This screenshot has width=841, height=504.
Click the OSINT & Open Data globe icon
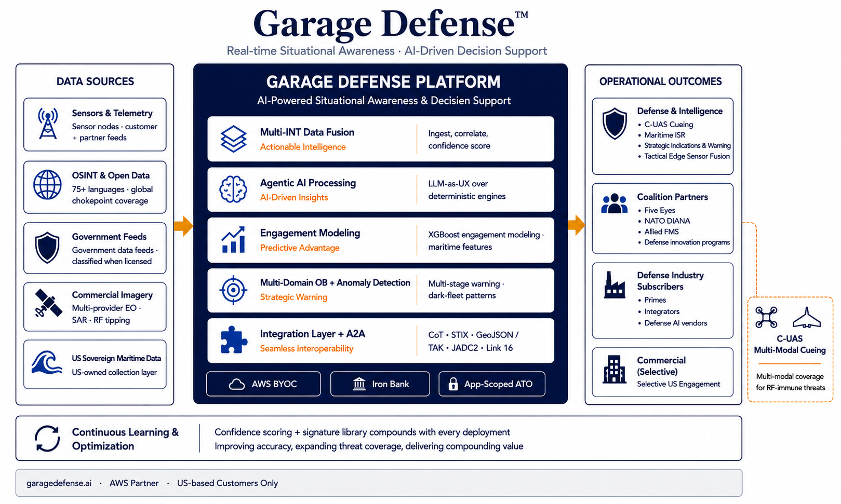(47, 185)
